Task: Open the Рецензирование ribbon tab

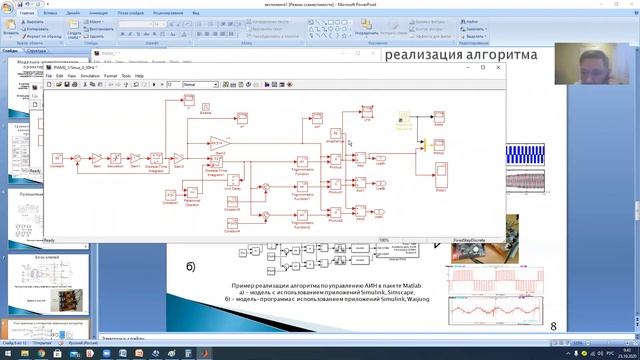Action: click(168, 13)
